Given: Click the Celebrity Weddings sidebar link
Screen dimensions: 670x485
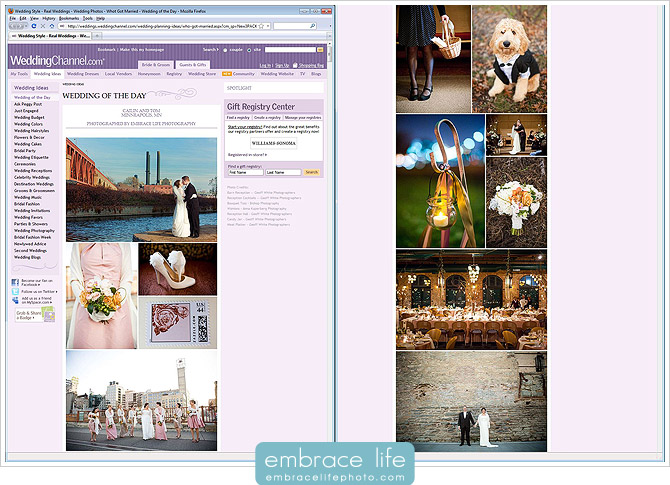Looking at the screenshot, I should 32,177.
